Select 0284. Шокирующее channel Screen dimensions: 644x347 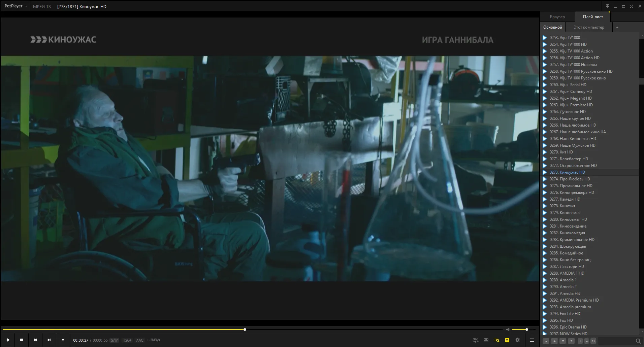click(x=589, y=246)
